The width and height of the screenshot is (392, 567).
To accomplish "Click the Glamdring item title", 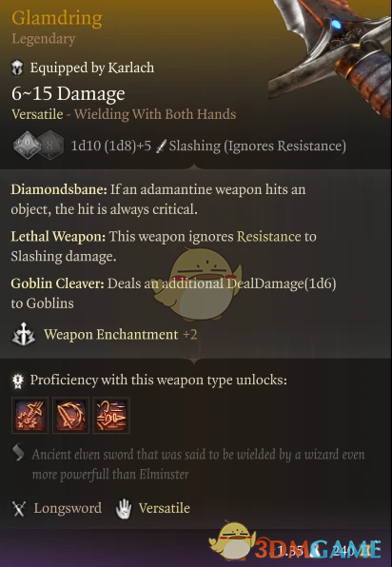I will click(x=57, y=18).
